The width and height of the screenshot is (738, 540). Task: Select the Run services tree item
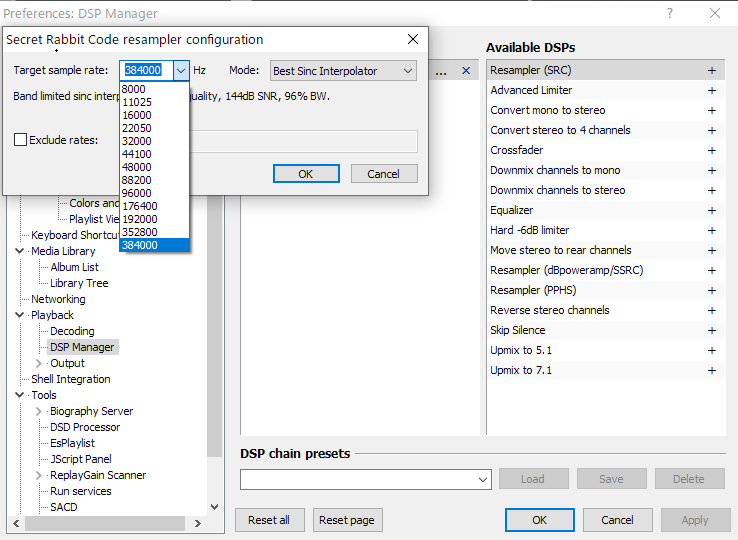(81, 491)
